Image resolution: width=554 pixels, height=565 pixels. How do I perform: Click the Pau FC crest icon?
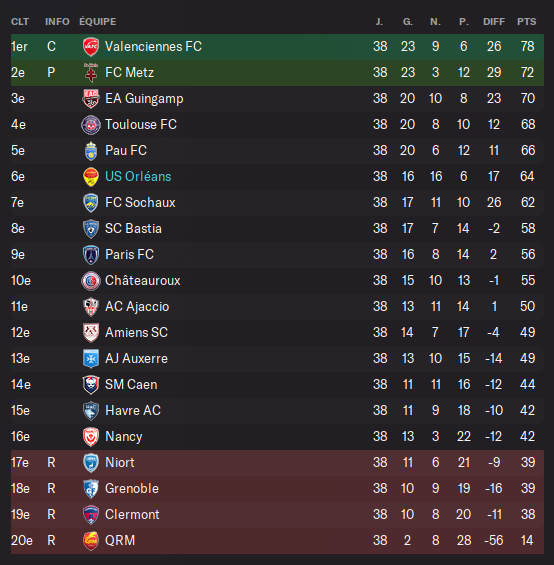click(x=91, y=151)
